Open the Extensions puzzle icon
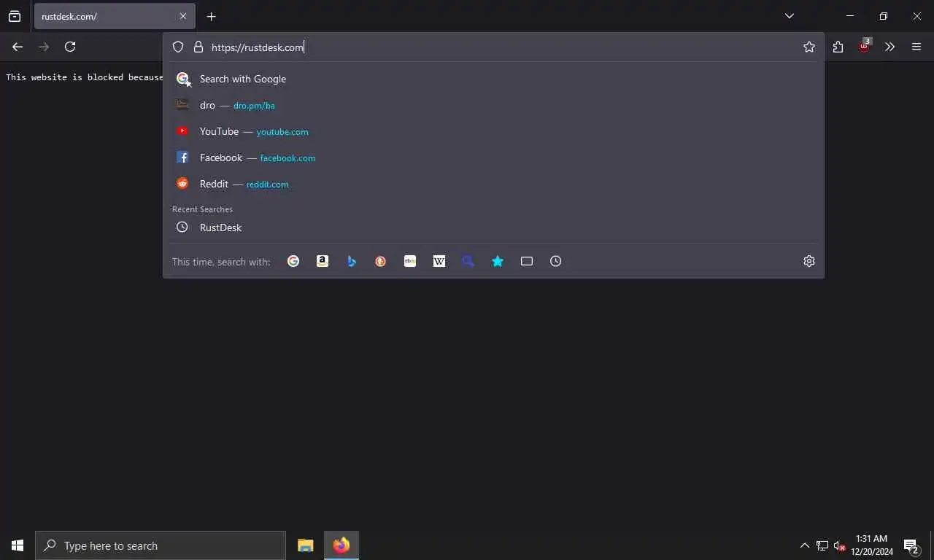 point(838,47)
